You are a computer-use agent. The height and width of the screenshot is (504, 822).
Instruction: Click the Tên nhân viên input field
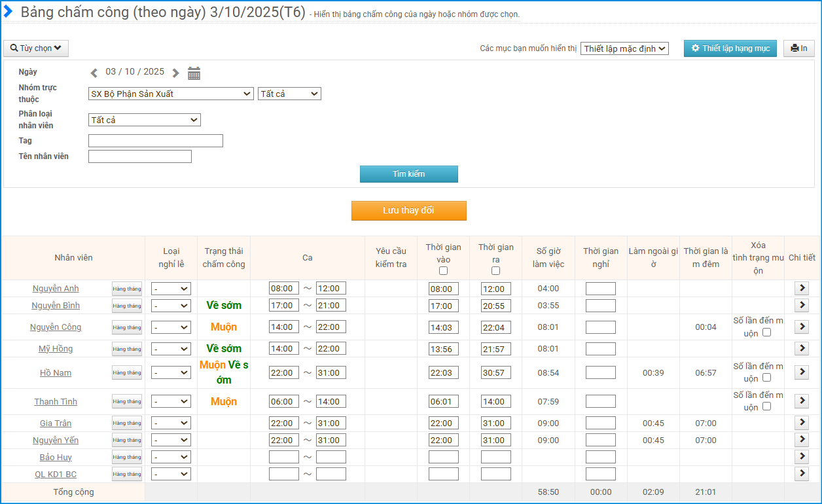click(140, 156)
